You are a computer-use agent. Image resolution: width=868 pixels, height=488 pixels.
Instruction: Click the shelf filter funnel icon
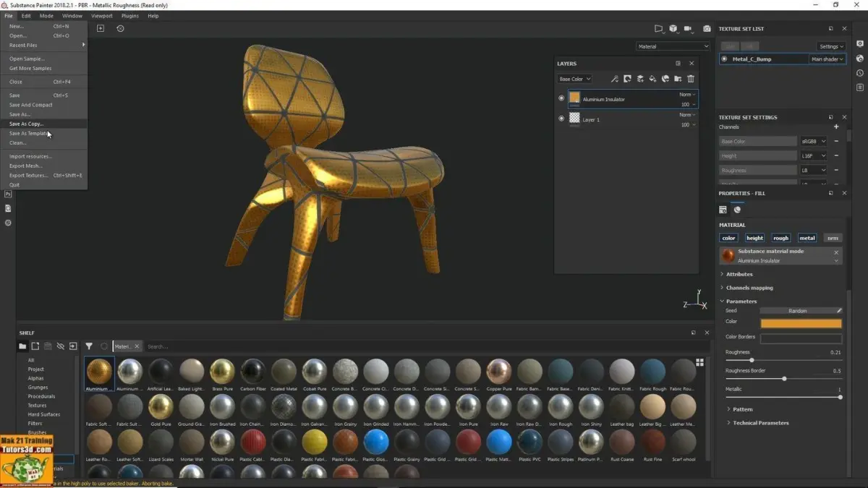[89, 346]
